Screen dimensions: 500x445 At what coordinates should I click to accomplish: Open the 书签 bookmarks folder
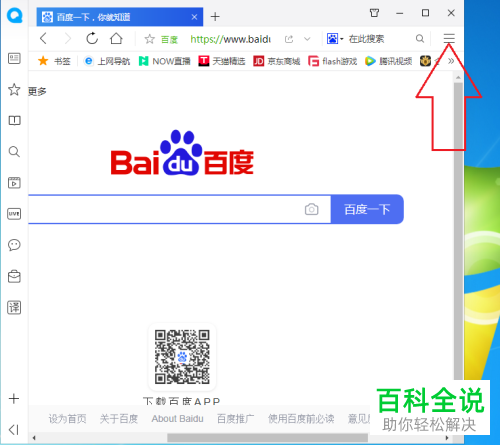pos(54,61)
